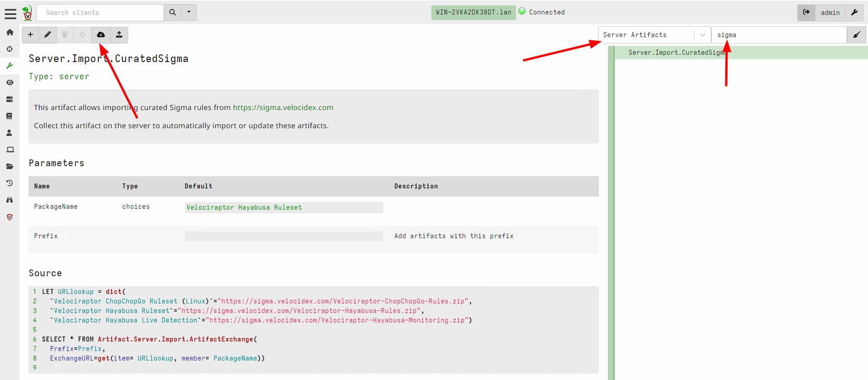Edit the artifact with pencil icon
The image size is (868, 380).
click(48, 35)
